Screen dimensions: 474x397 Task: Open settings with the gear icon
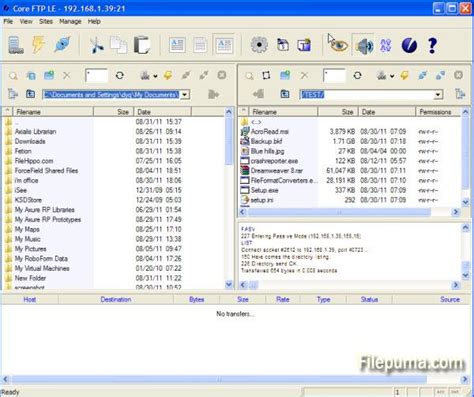pos(259,45)
